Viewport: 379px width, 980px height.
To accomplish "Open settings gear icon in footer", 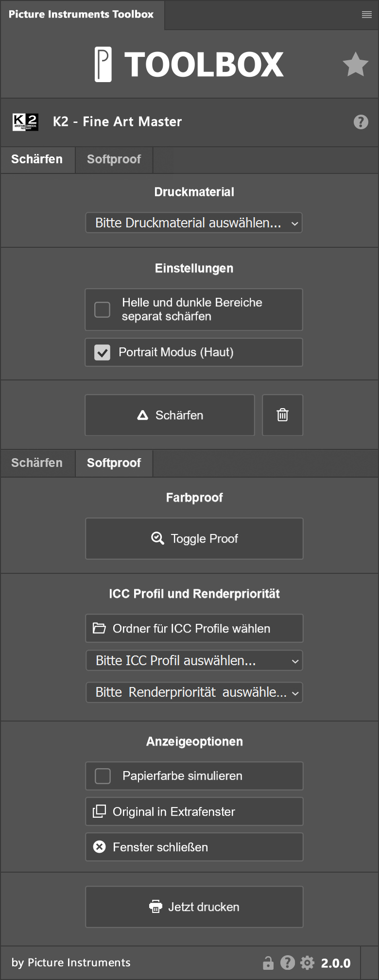I will (307, 963).
